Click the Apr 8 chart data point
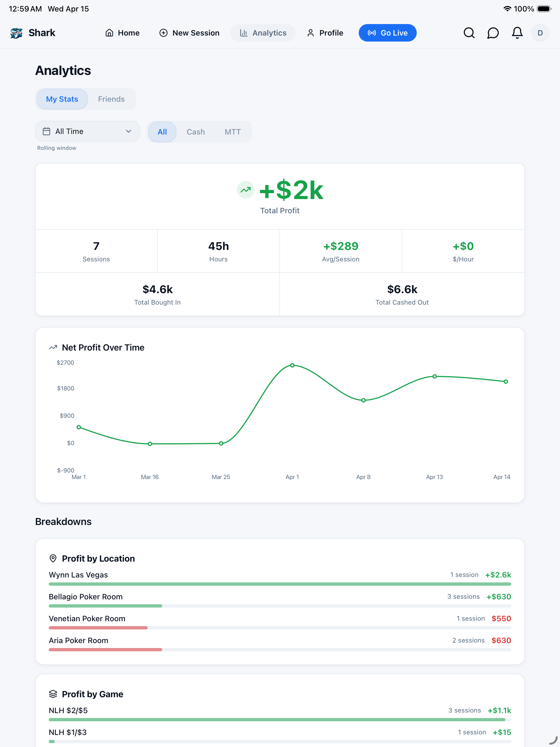The width and height of the screenshot is (560, 747). (x=363, y=400)
